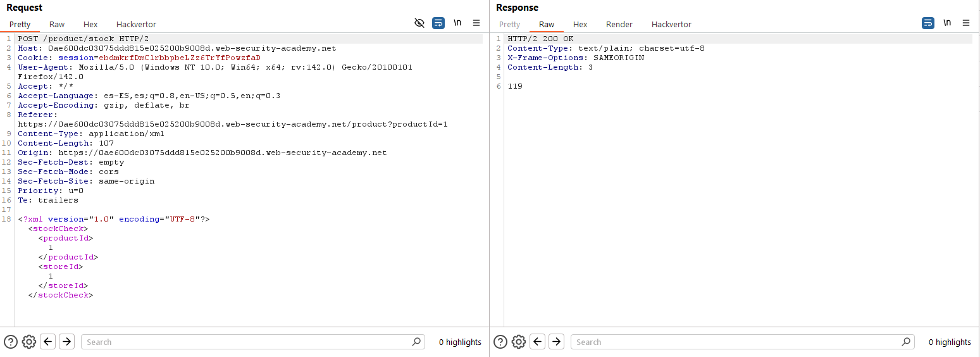Viewport: 980px width, 357px height.
Task: Click the Request search input field
Action: point(247,342)
